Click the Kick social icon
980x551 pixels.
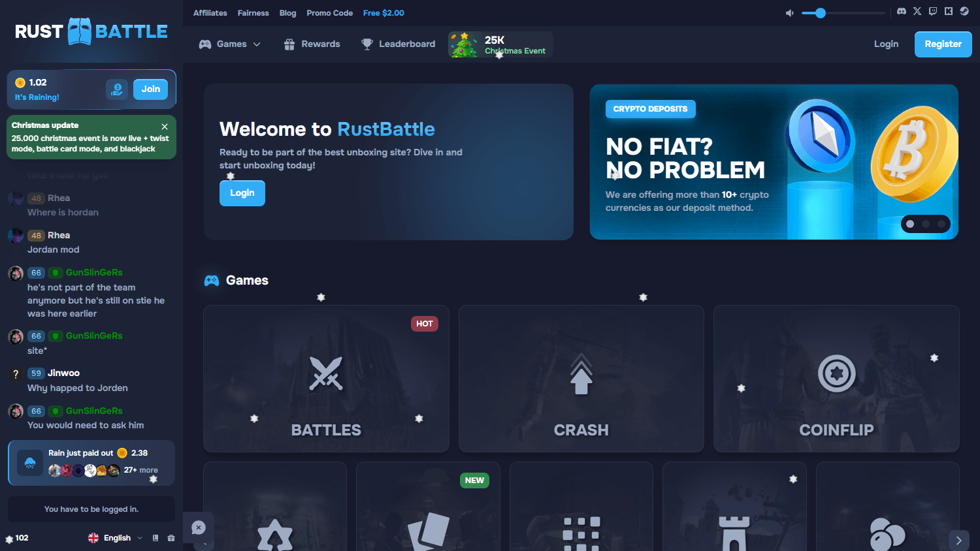[949, 11]
